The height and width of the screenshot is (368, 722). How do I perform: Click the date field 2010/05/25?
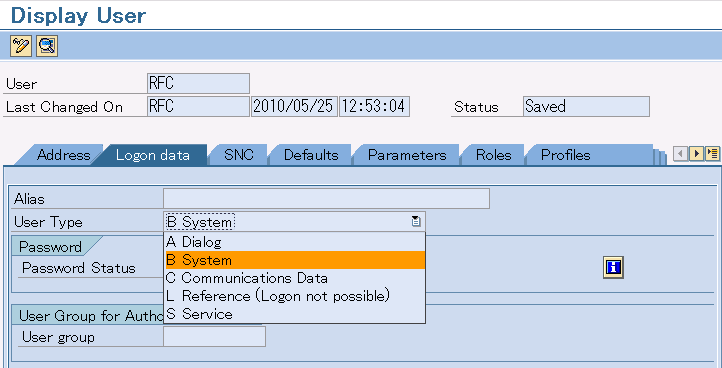tap(294, 106)
